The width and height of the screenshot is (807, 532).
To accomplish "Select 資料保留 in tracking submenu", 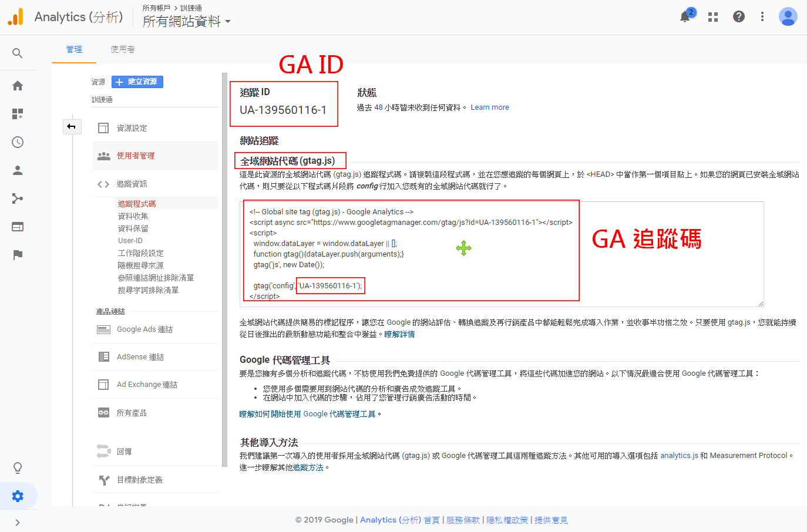I will [x=133, y=228].
